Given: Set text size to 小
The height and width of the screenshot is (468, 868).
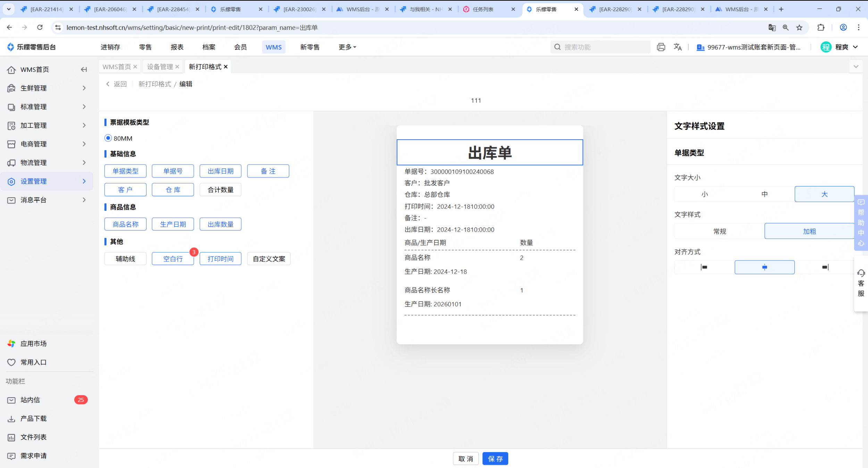Looking at the screenshot, I should (x=704, y=194).
